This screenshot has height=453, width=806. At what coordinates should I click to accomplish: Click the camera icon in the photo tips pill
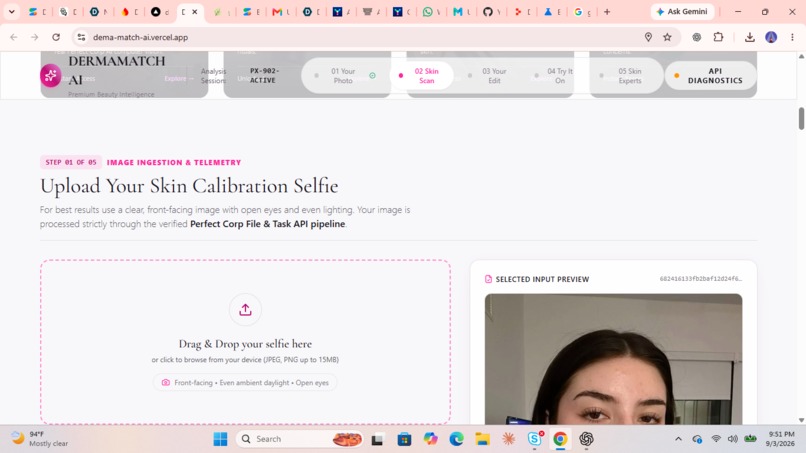coord(166,383)
